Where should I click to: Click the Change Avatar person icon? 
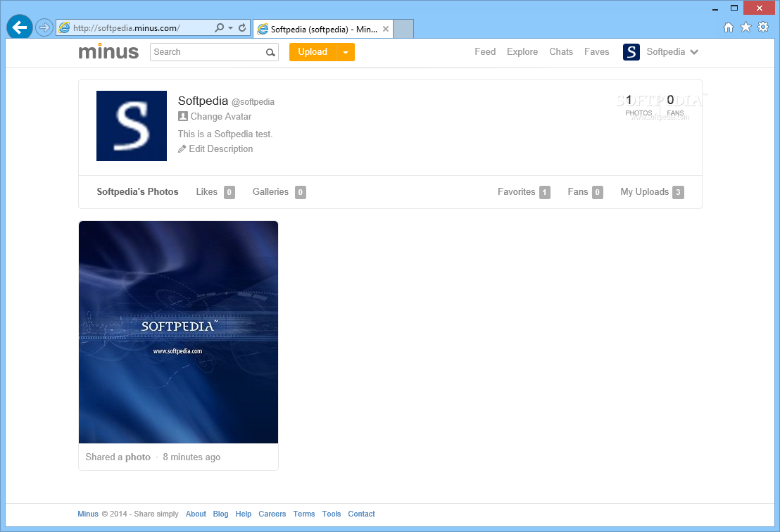[182, 116]
